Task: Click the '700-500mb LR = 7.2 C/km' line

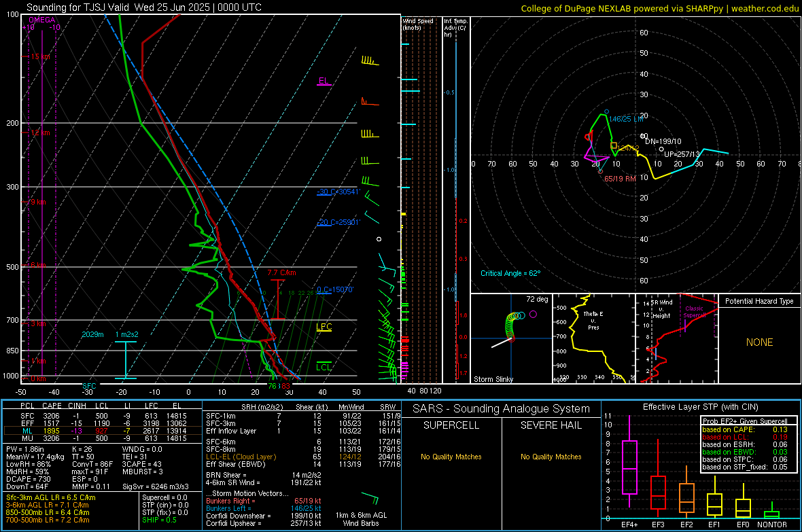Action: 48,520
